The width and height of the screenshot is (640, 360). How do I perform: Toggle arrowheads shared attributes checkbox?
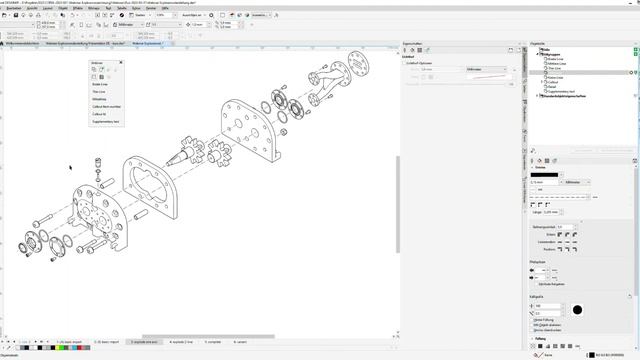tap(536, 284)
